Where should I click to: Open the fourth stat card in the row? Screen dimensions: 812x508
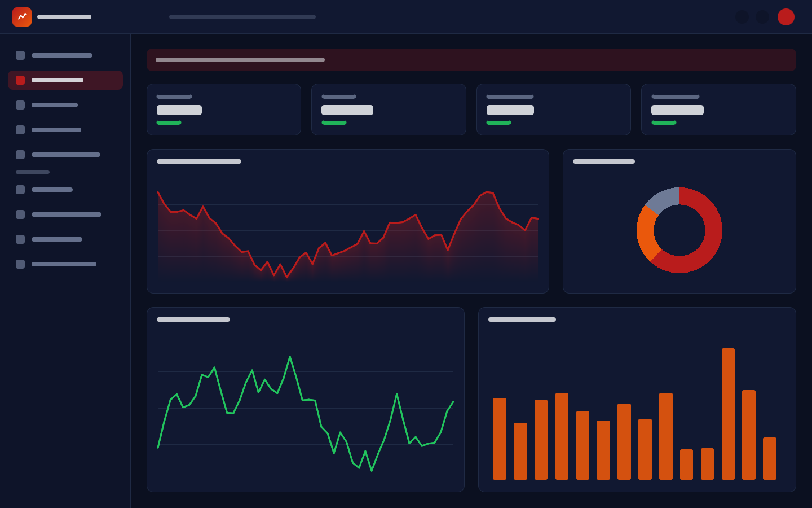tap(718, 110)
